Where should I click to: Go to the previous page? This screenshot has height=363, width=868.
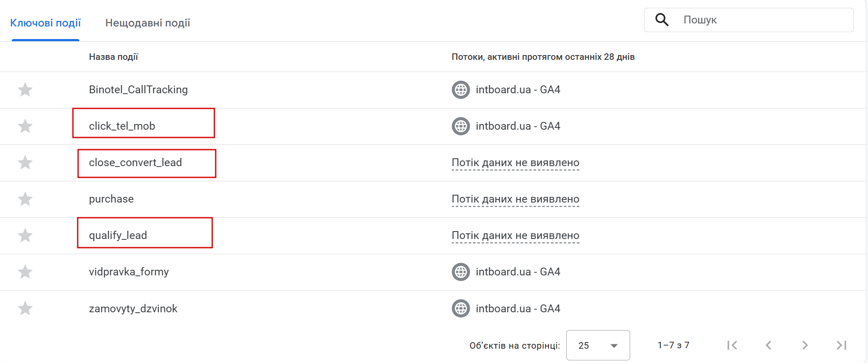(x=769, y=345)
